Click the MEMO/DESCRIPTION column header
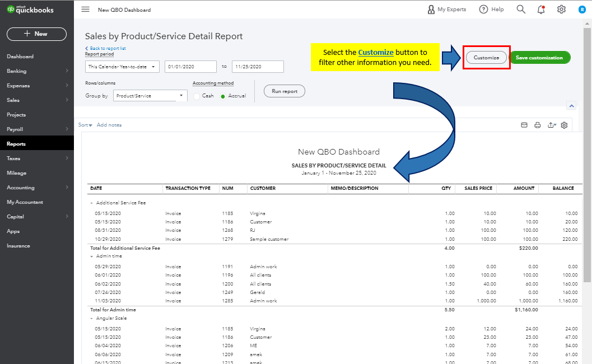The height and width of the screenshot is (364, 592). click(355, 188)
